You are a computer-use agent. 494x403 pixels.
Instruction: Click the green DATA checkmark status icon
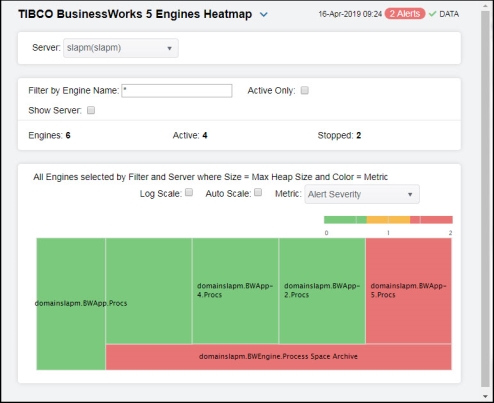point(432,14)
